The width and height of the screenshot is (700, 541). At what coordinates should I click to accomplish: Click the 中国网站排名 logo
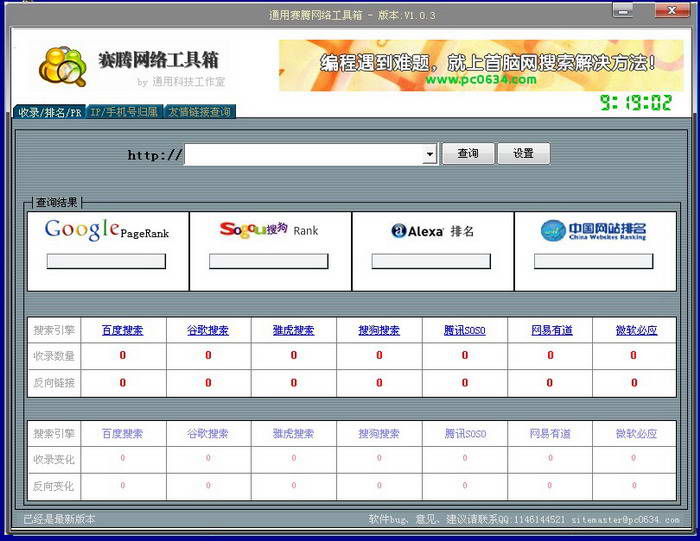(x=593, y=230)
